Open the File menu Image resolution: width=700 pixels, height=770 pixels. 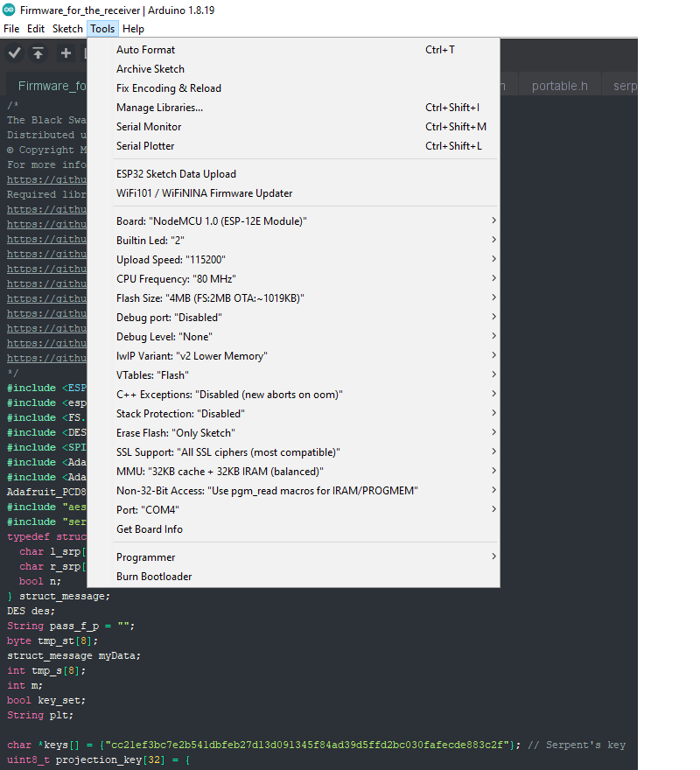coord(11,29)
